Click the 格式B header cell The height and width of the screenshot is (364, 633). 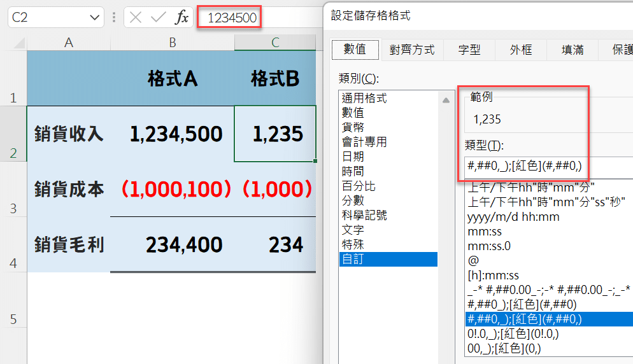point(275,78)
